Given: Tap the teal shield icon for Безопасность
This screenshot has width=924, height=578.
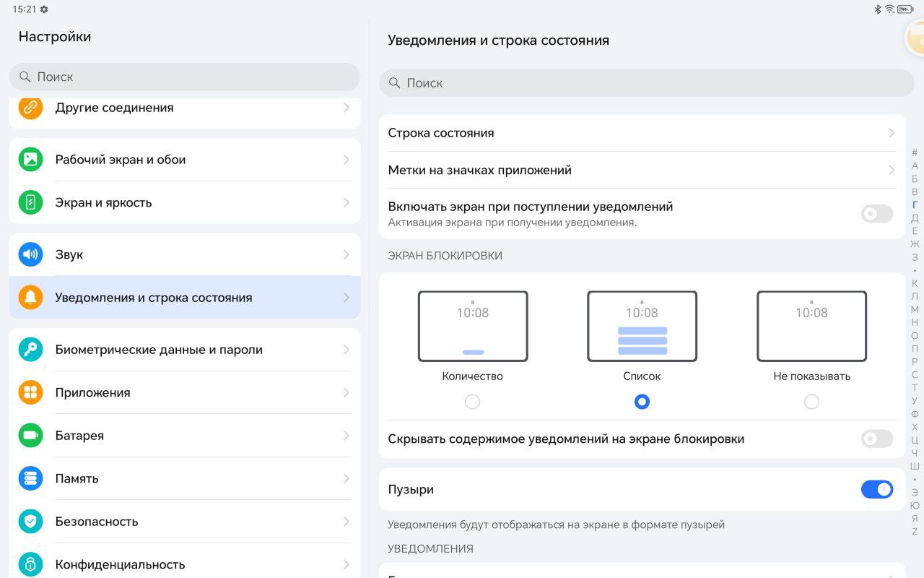Looking at the screenshot, I should pos(30,522).
